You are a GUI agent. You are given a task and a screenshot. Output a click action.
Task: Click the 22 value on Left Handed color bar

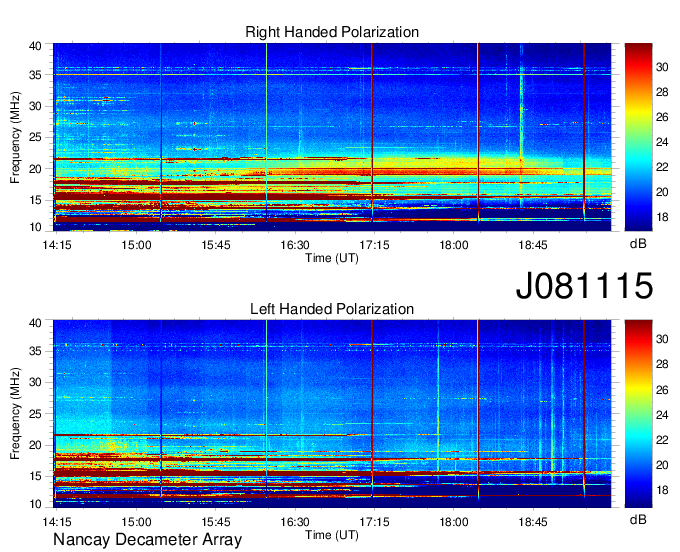click(x=662, y=440)
